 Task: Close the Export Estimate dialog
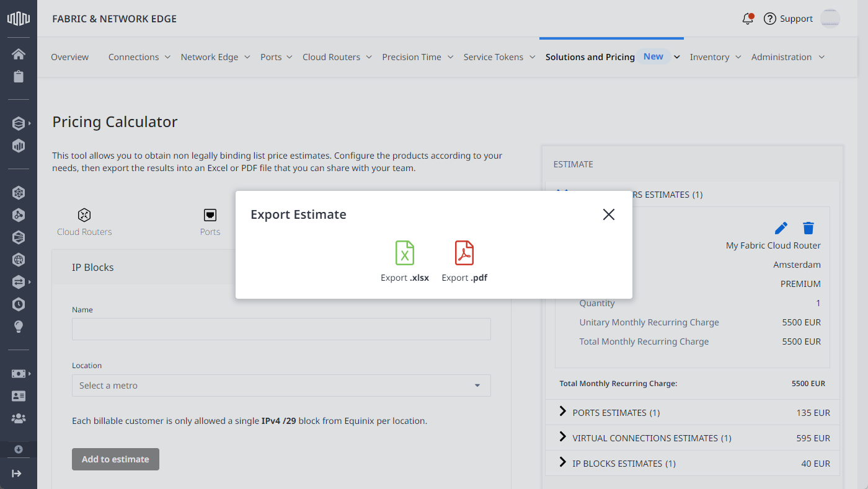pyautogui.click(x=609, y=214)
